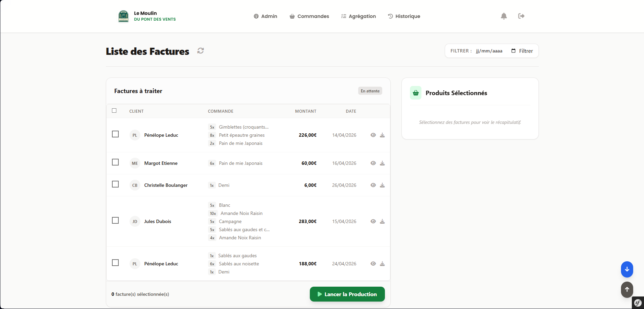Click the amount 6,00€
644x309 pixels.
tap(310, 185)
